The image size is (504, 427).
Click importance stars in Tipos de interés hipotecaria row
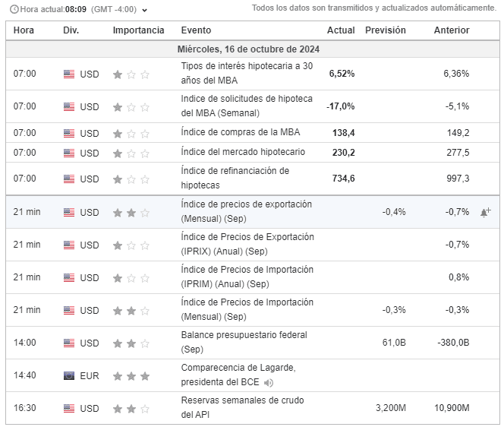[x=131, y=74]
